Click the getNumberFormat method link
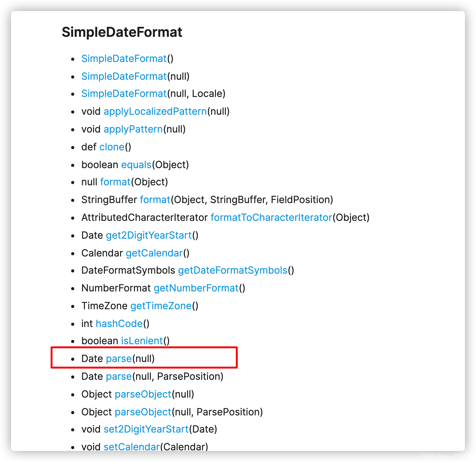476x462 pixels. pos(196,288)
